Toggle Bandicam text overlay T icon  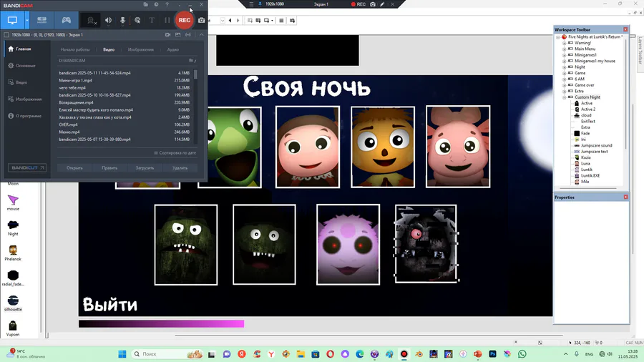[152, 20]
